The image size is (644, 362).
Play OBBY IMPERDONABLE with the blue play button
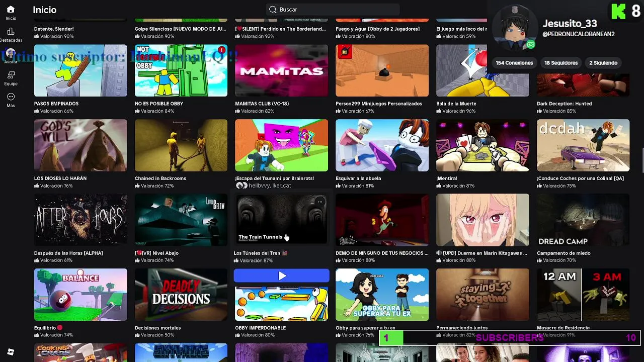(x=282, y=276)
